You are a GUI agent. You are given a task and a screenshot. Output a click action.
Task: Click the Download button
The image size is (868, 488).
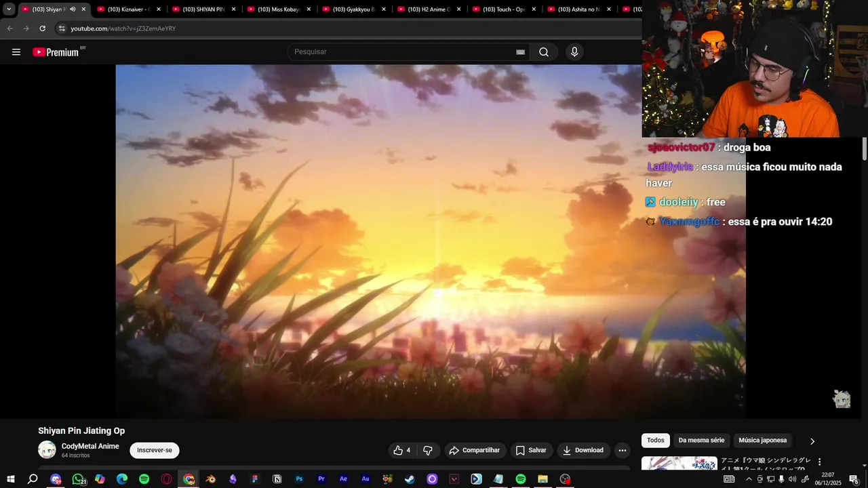click(x=583, y=450)
